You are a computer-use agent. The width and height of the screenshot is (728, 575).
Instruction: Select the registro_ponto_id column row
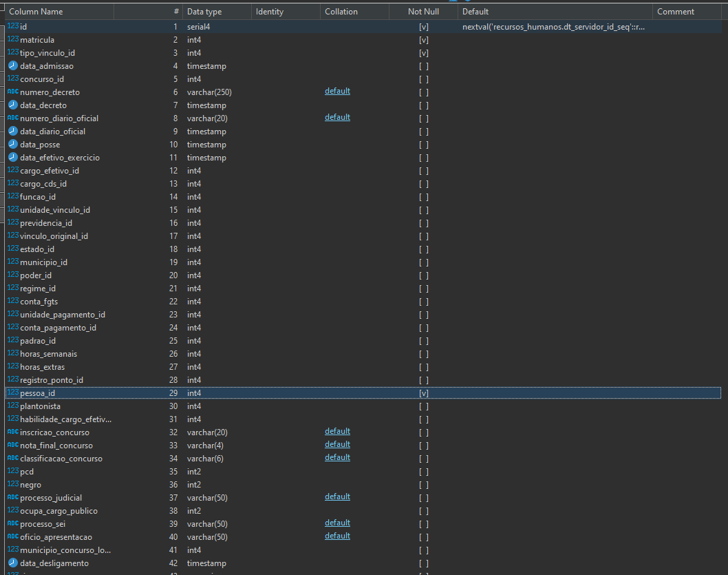click(x=363, y=380)
